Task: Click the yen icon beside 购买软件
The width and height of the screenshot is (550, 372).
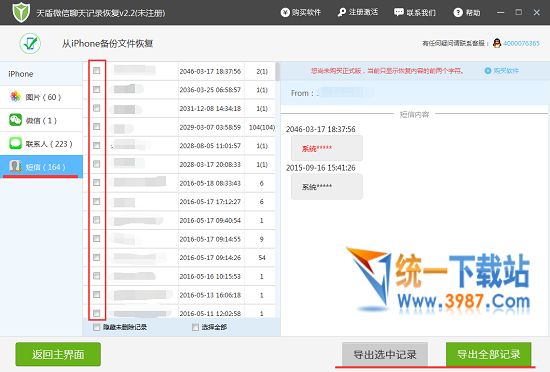Action: click(285, 13)
